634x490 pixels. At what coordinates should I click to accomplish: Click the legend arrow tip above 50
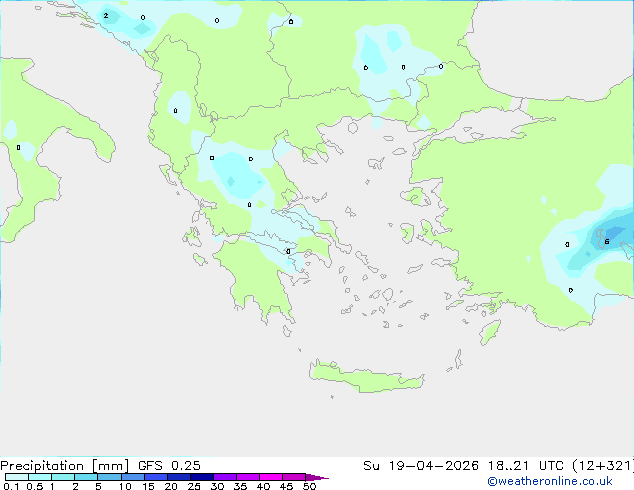tap(317, 477)
